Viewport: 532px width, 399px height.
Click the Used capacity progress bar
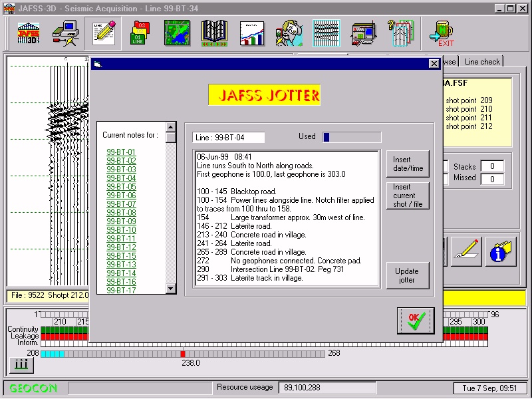tap(352, 137)
